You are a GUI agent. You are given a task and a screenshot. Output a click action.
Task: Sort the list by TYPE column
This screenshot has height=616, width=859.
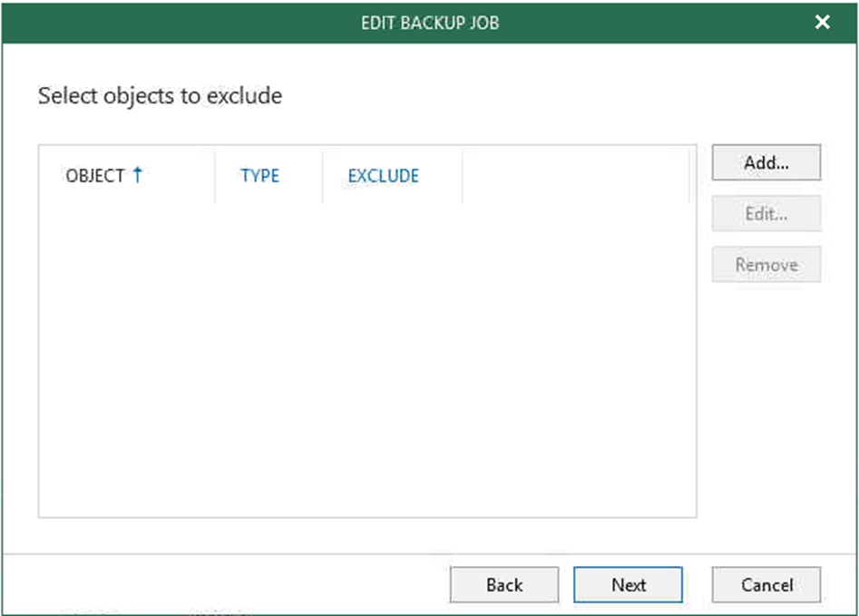click(259, 176)
